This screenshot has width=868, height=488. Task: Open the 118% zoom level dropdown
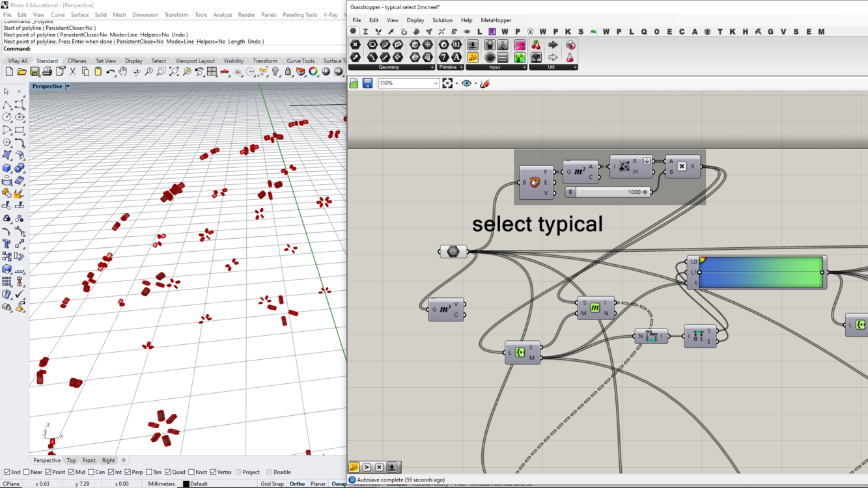[x=435, y=83]
